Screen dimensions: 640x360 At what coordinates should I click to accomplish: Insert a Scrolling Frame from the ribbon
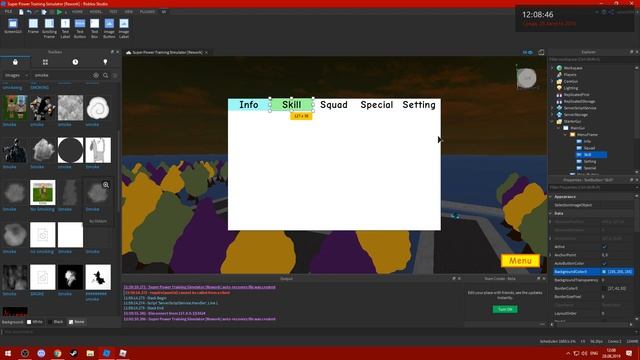point(49,28)
